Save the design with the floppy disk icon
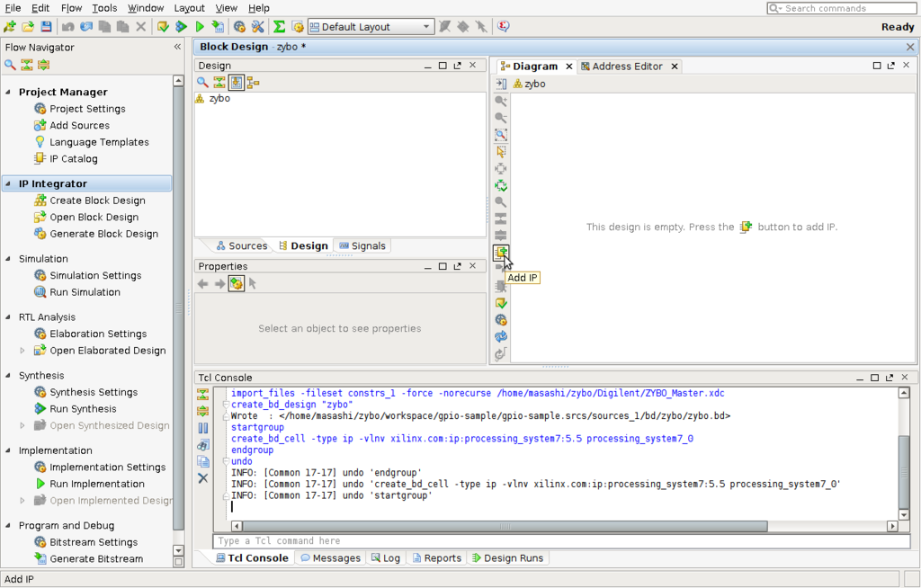Image resolution: width=921 pixels, height=588 pixels. pyautogui.click(x=46, y=26)
